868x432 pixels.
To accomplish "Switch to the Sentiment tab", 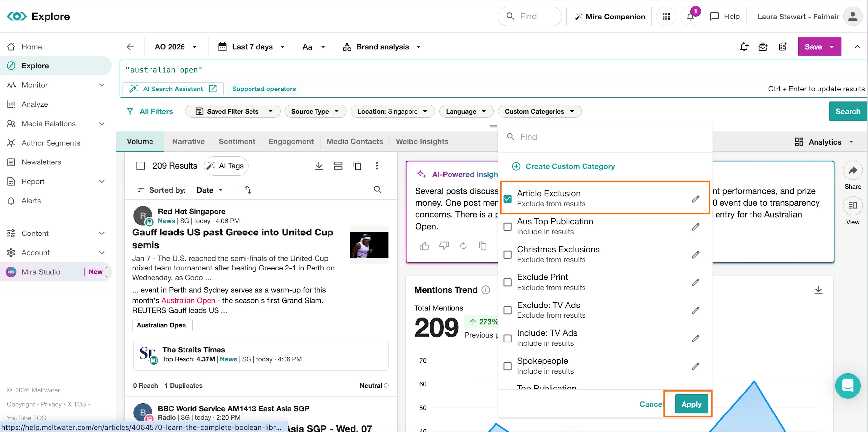I will coord(237,142).
